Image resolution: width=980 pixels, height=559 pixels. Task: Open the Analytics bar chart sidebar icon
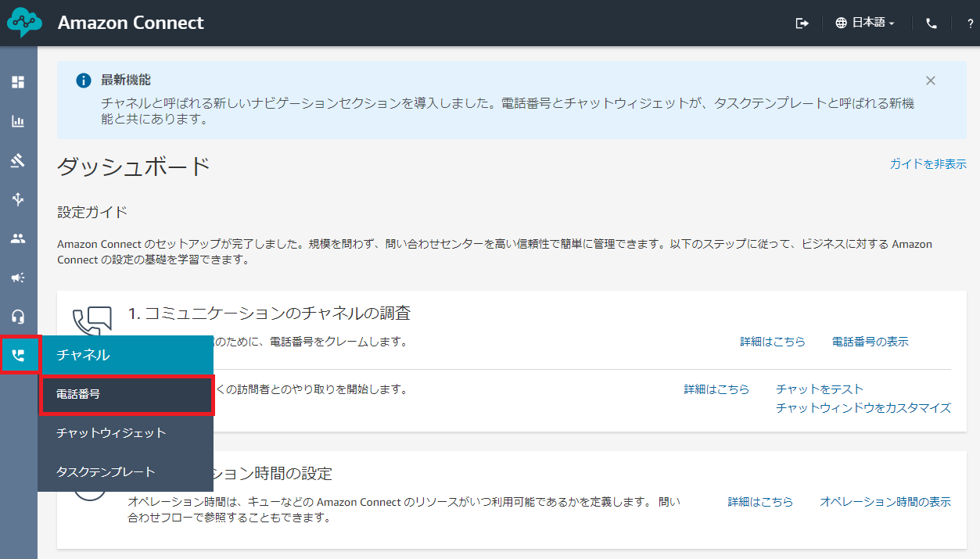[18, 121]
